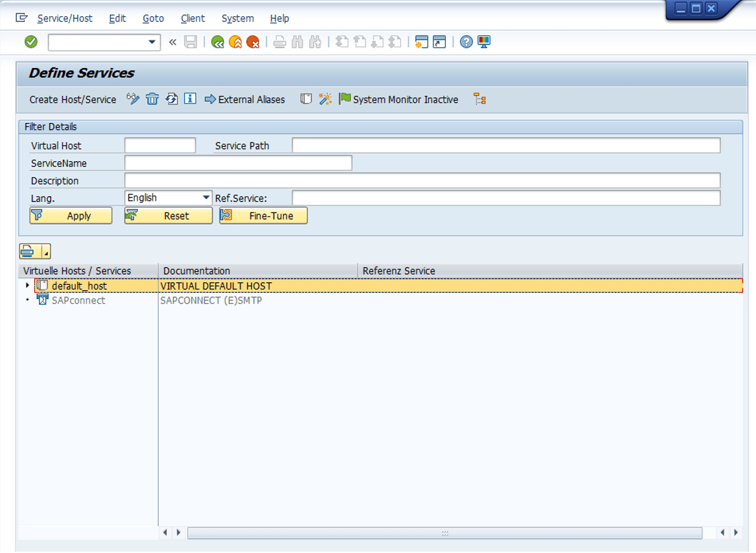The height and width of the screenshot is (553, 756).
Task: Click the Apply filter button
Action: tap(71, 216)
